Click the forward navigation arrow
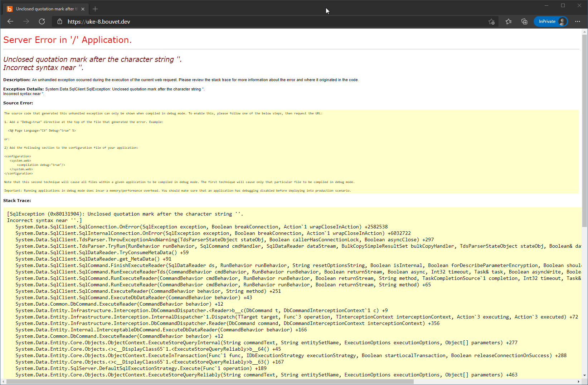The image size is (588, 385). pos(26,21)
